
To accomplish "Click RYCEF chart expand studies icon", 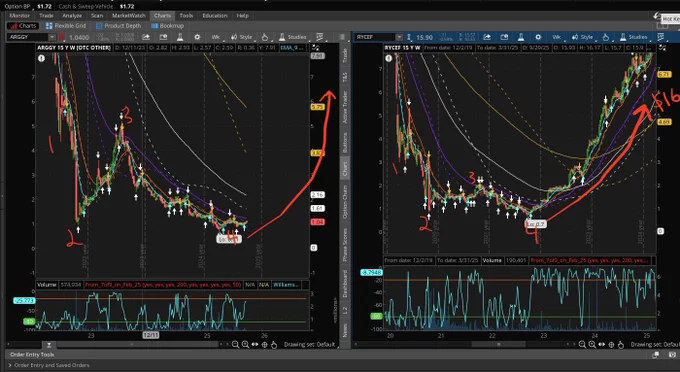I will [663, 48].
